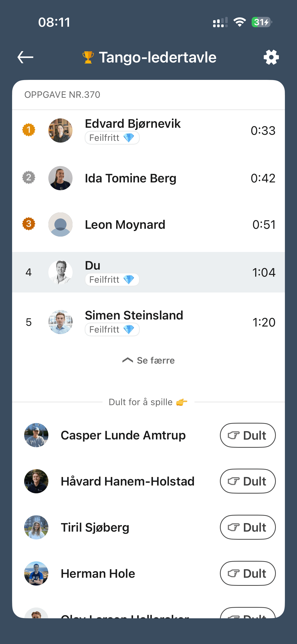Tap the bronze third-place medal
297x644 pixels.
point(29,224)
